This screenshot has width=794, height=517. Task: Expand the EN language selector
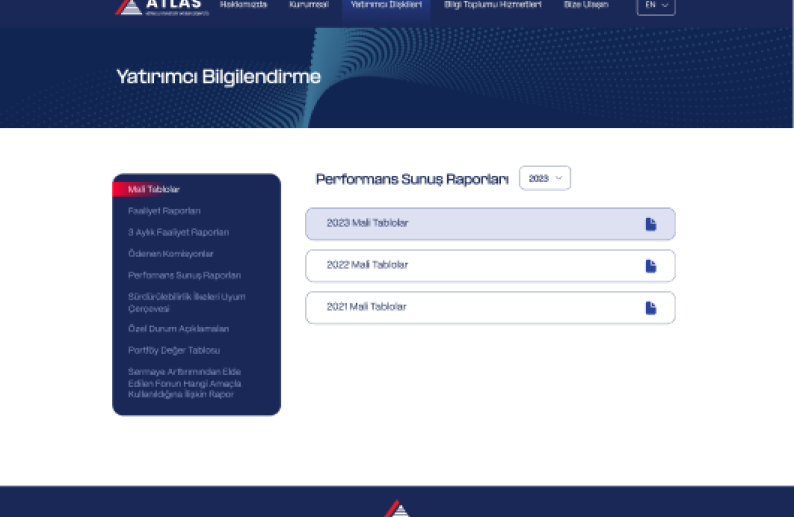click(x=656, y=5)
